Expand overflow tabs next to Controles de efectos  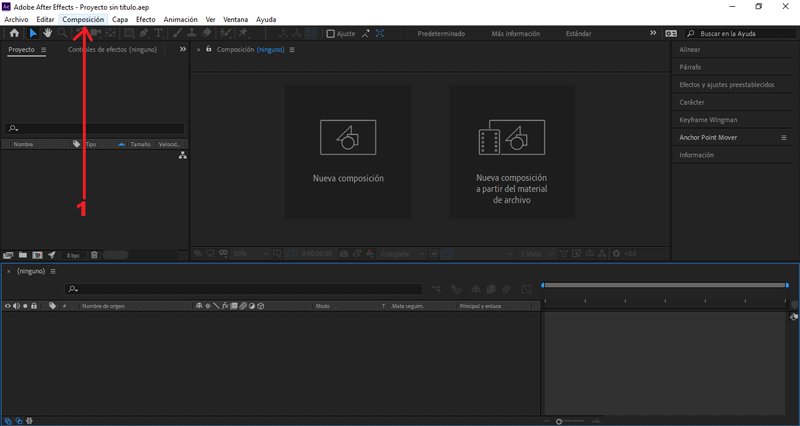click(182, 49)
